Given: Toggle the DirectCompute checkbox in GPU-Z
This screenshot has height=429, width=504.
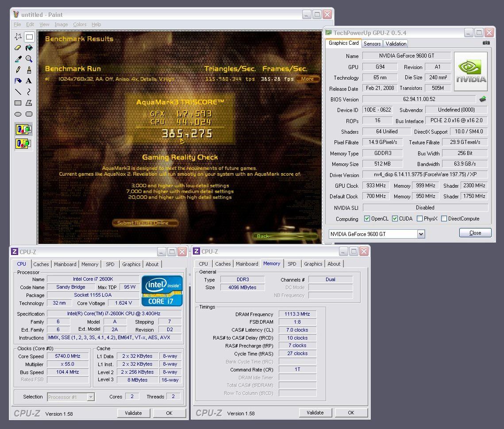Looking at the screenshot, I should [444, 218].
